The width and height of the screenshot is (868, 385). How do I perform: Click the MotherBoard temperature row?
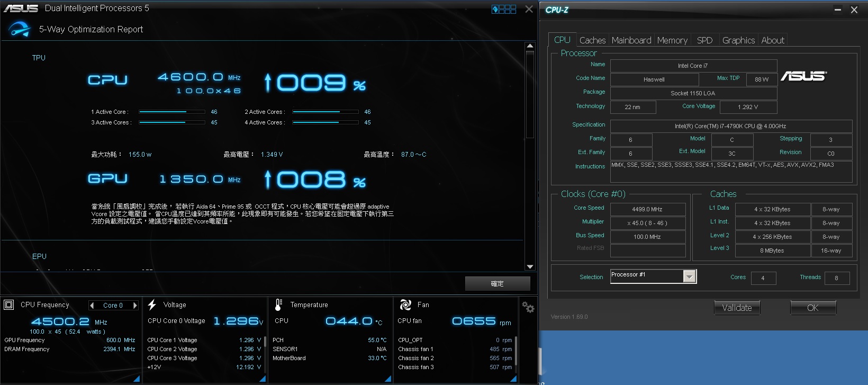coord(330,358)
